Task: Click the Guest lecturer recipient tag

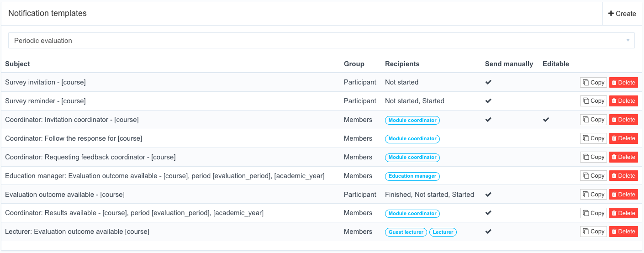Action: click(406, 232)
